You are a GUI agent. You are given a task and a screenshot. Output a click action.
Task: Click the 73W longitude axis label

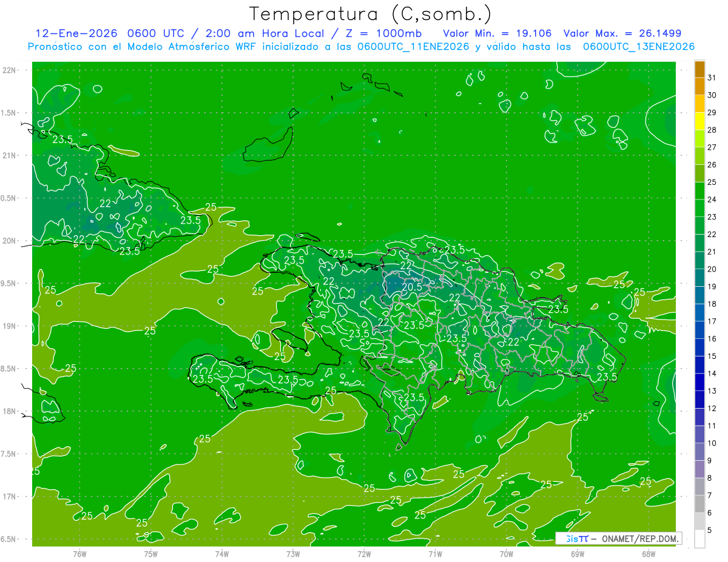[293, 554]
